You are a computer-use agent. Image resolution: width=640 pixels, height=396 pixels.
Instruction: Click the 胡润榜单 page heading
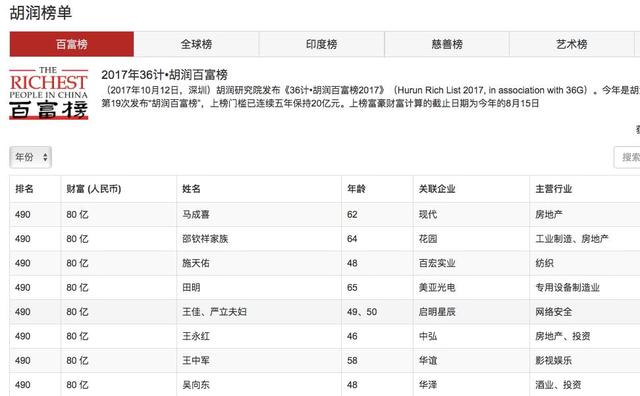coord(41,13)
